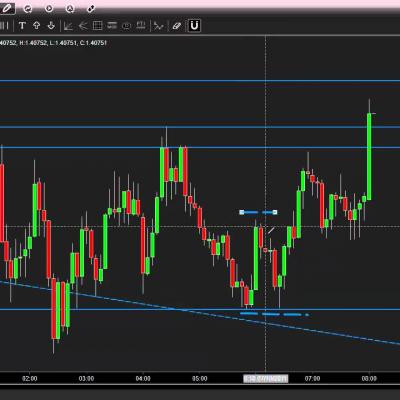
Task: Click the diagonal eyedropper-like icon in top bar
Action: (x=91, y=9)
